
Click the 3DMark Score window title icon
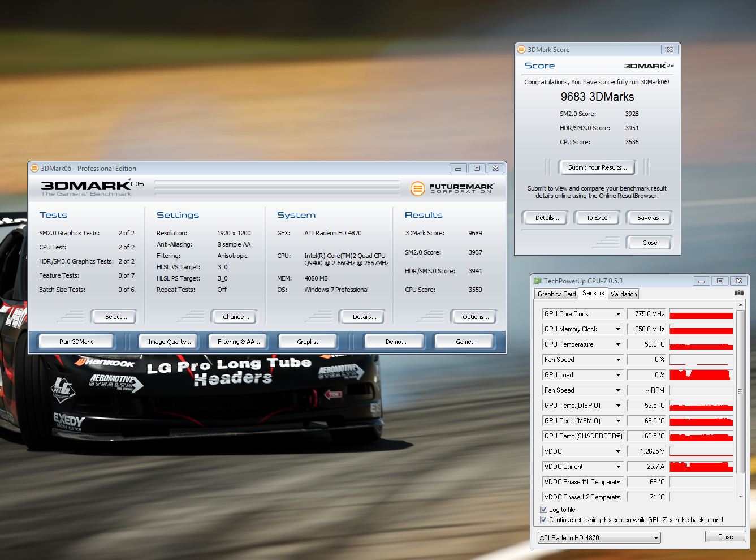click(521, 49)
